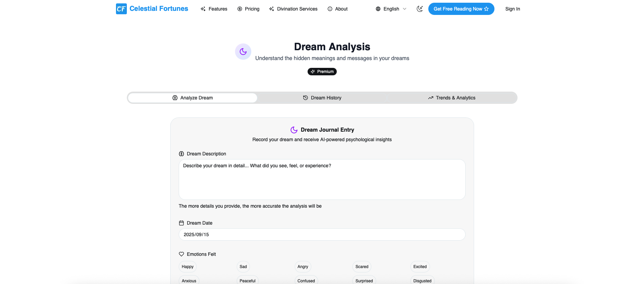This screenshot has width=644, height=284.
Task: Focus the dream description text area
Action: click(322, 179)
